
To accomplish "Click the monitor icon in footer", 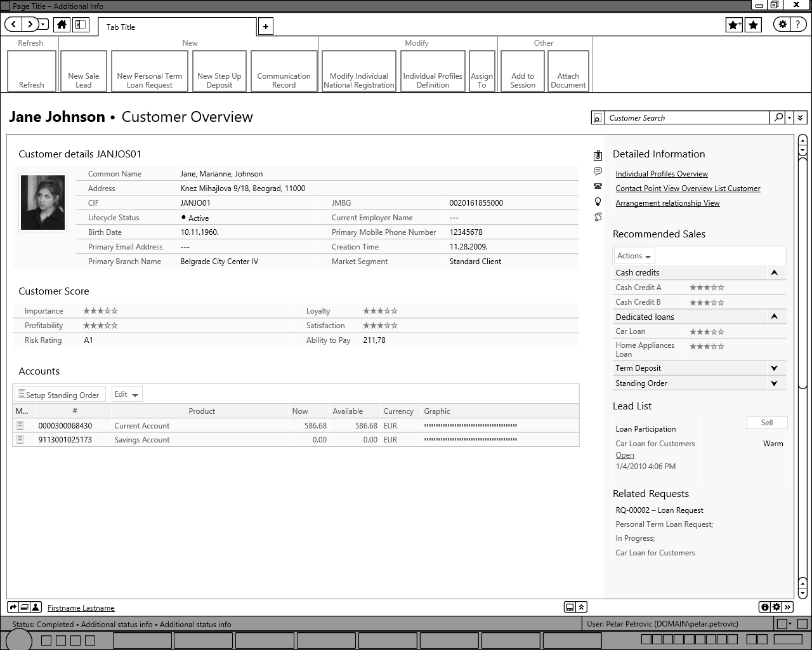I will click(570, 607).
